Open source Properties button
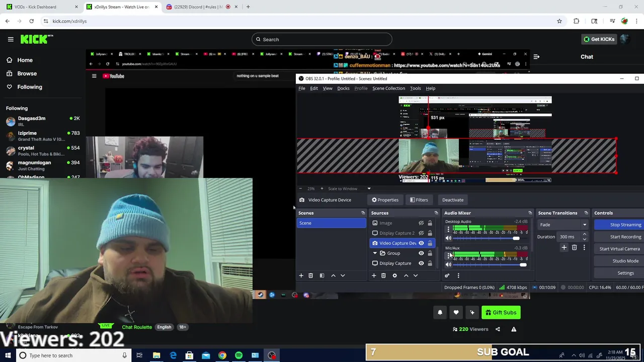The height and width of the screenshot is (362, 644). pyautogui.click(x=385, y=200)
